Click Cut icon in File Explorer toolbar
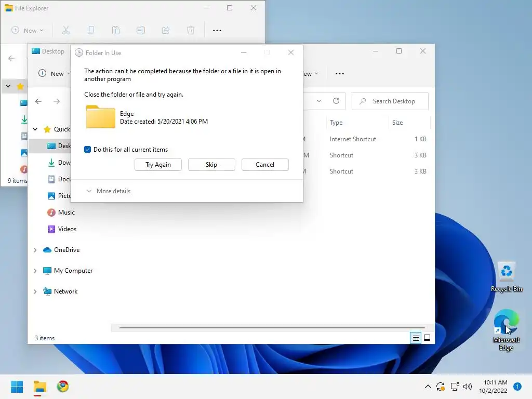The height and width of the screenshot is (399, 532). click(x=66, y=30)
